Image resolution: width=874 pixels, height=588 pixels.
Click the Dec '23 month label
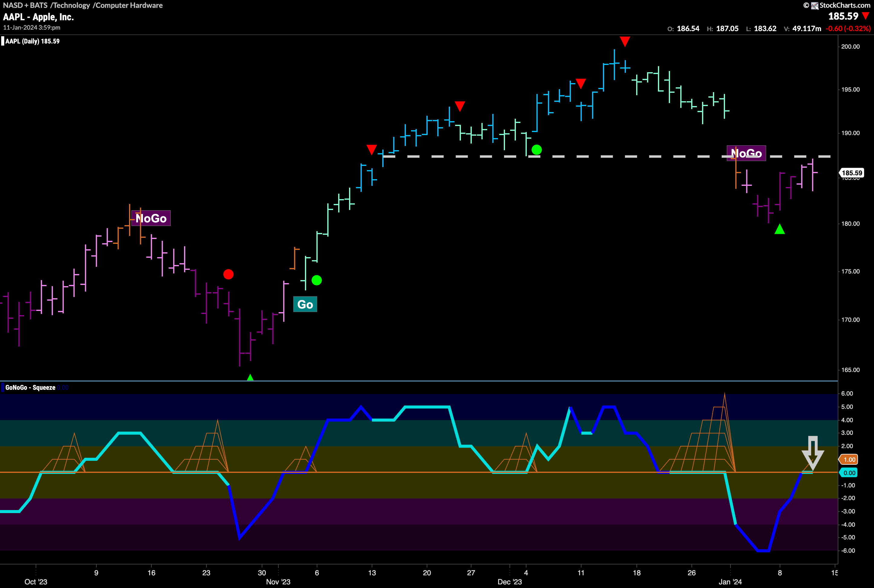(x=510, y=582)
